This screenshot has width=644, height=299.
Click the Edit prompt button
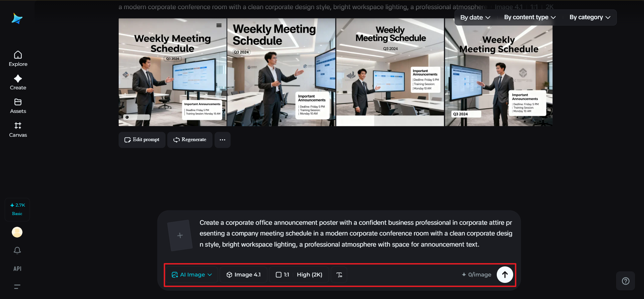pos(142,140)
